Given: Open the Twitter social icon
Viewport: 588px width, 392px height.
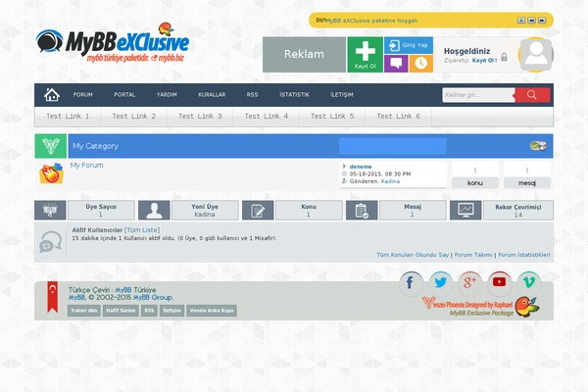Looking at the screenshot, I should [x=441, y=283].
